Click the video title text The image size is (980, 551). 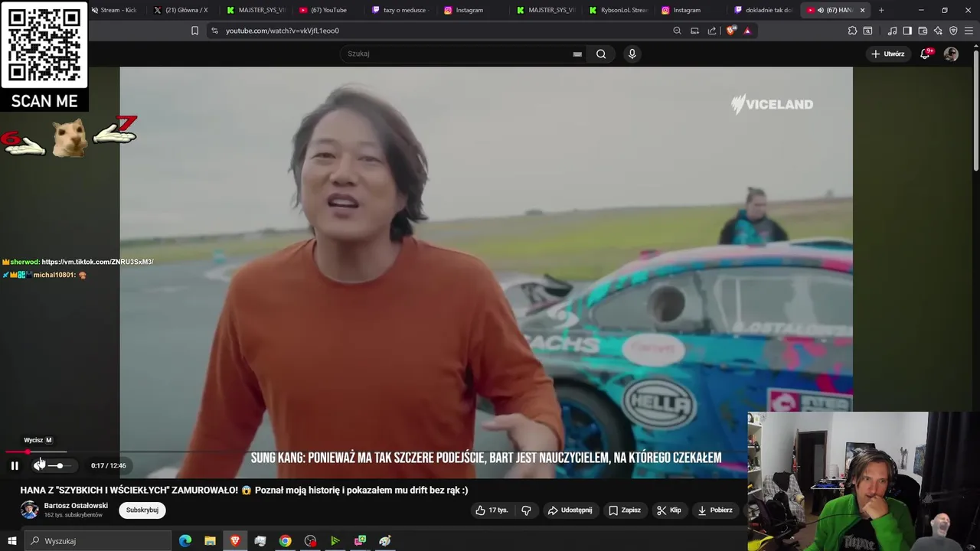tap(244, 490)
